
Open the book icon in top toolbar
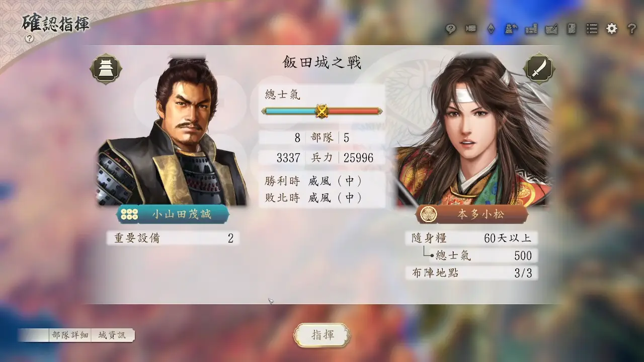(572, 29)
